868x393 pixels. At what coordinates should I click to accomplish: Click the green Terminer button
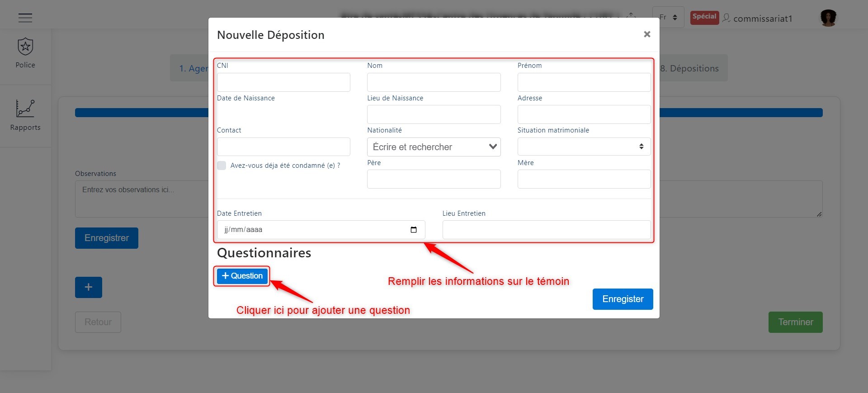click(795, 322)
